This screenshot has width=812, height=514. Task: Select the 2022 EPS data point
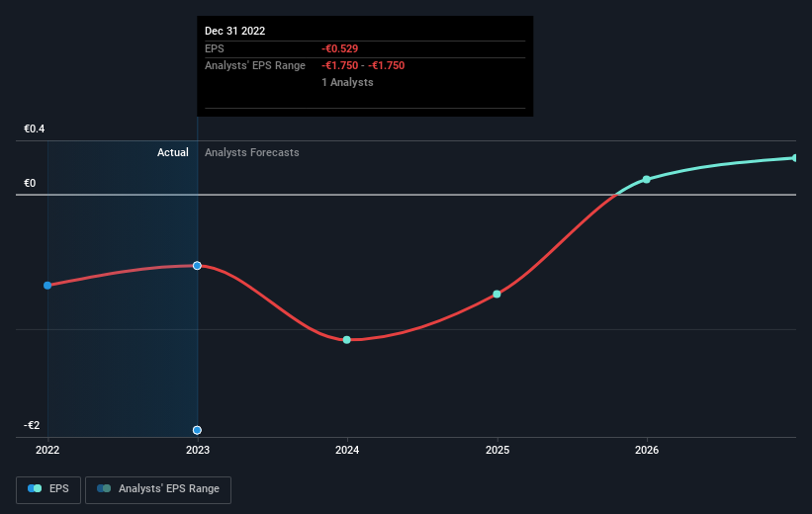47,286
